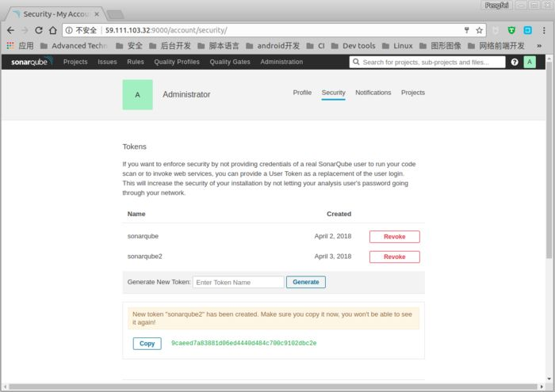Click the horizontal scrollbar at the bottom
This screenshot has height=392, width=555.
(x=273, y=386)
